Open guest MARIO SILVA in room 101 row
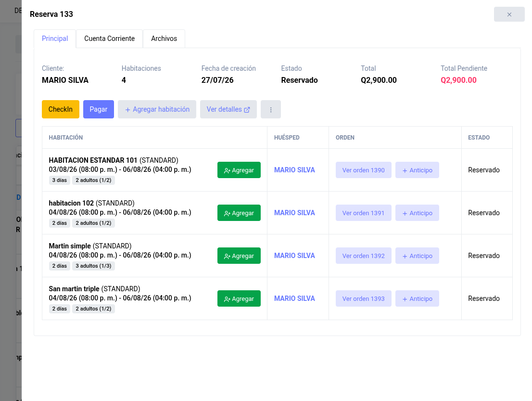 click(x=294, y=170)
